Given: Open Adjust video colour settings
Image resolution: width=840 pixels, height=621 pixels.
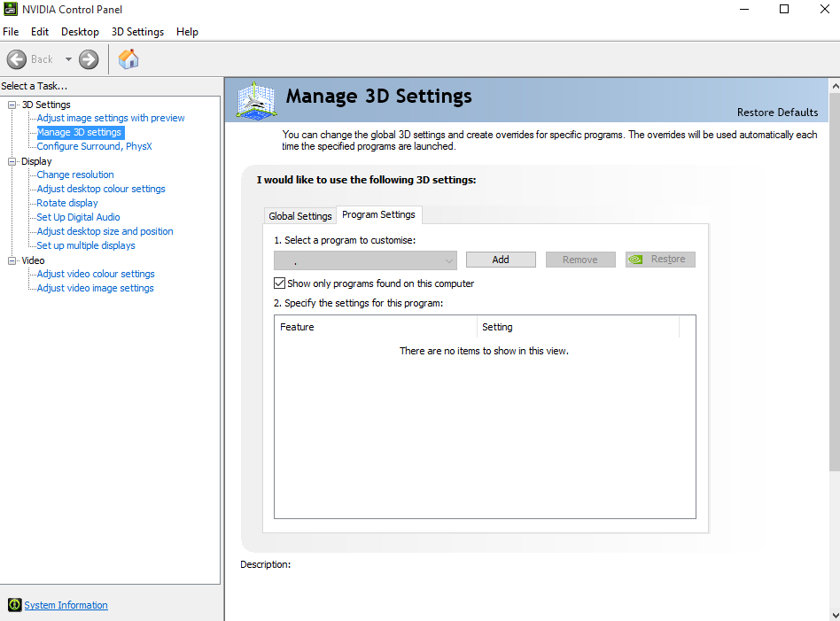Looking at the screenshot, I should coord(96,274).
